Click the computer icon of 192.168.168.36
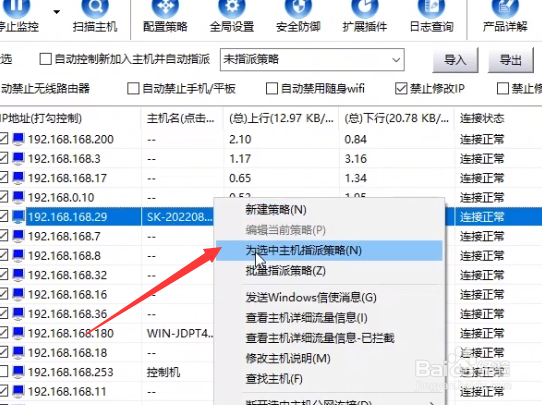Image resolution: width=542 pixels, height=405 pixels. tap(18, 313)
